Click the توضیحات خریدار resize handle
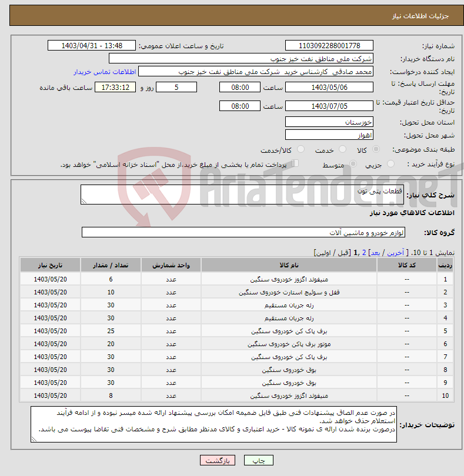The width and height of the screenshot is (464, 476). (x=34, y=439)
